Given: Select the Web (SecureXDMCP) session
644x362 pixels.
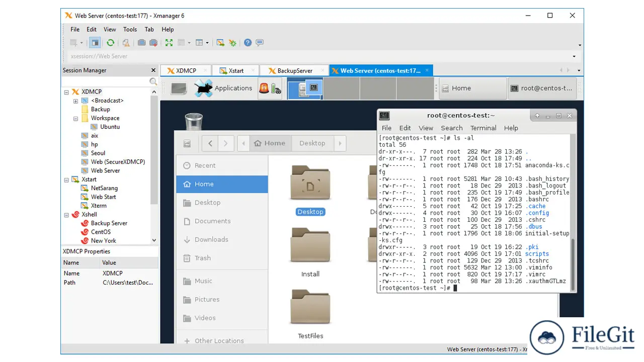Looking at the screenshot, I should point(118,162).
